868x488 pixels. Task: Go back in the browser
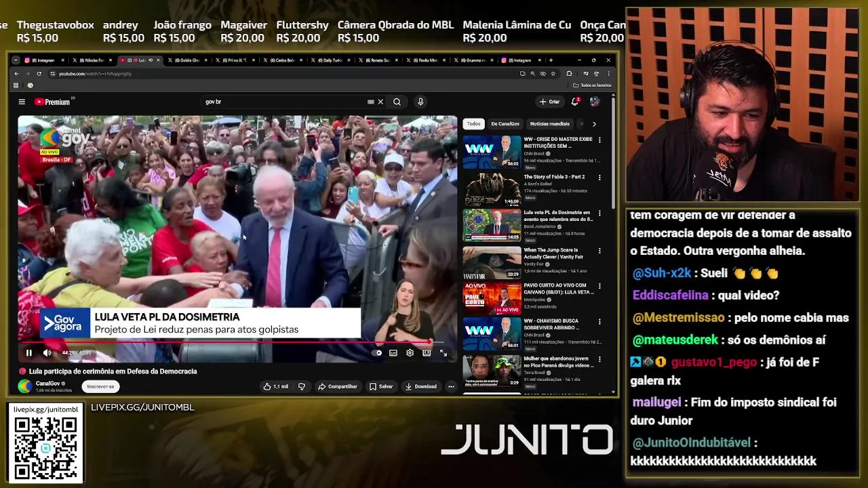click(16, 73)
